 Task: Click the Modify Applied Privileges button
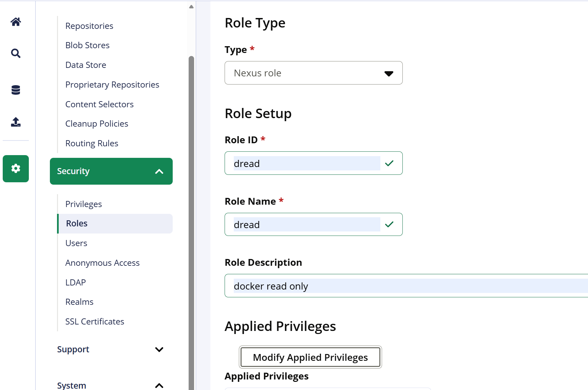click(310, 357)
